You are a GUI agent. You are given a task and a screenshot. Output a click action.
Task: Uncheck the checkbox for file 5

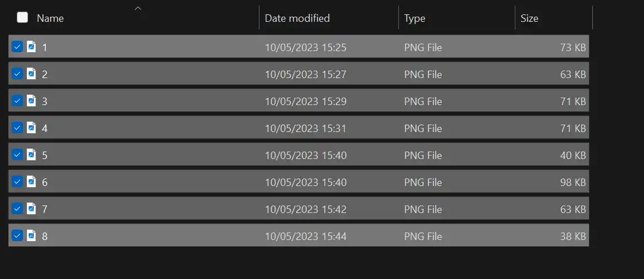(x=17, y=155)
